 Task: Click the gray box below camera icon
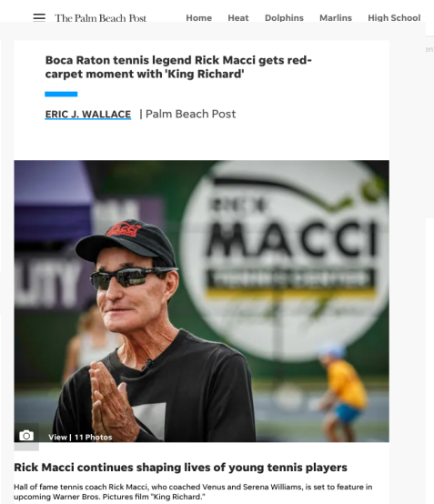point(26,447)
